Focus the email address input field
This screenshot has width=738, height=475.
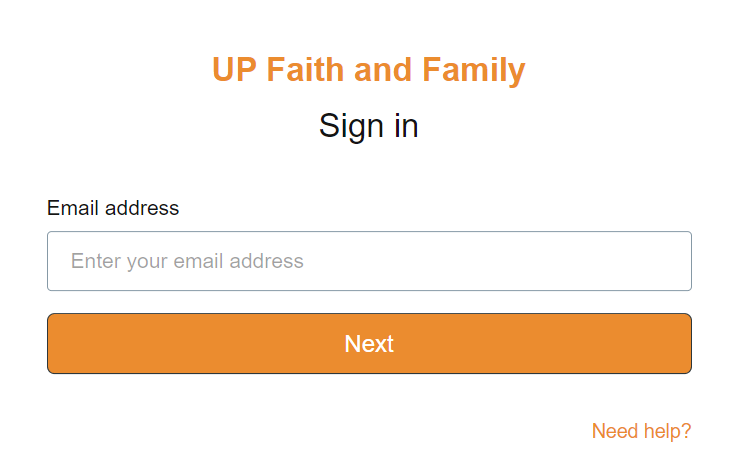369,261
